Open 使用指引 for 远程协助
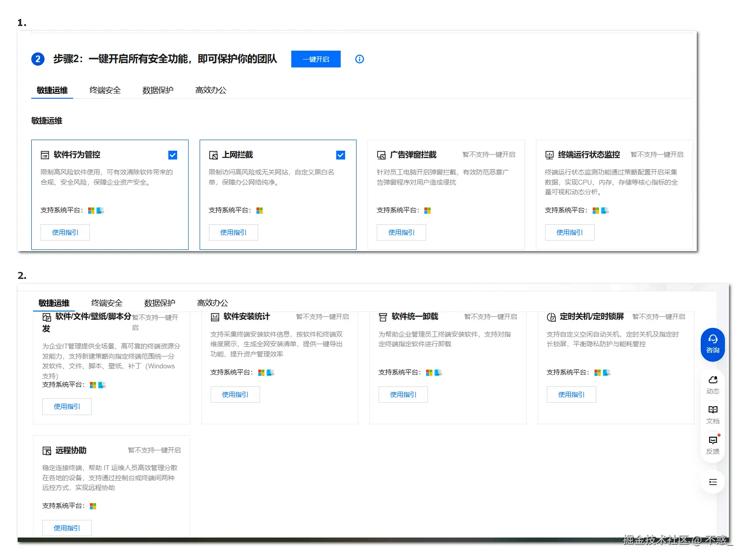This screenshot has width=747, height=560. point(67,528)
